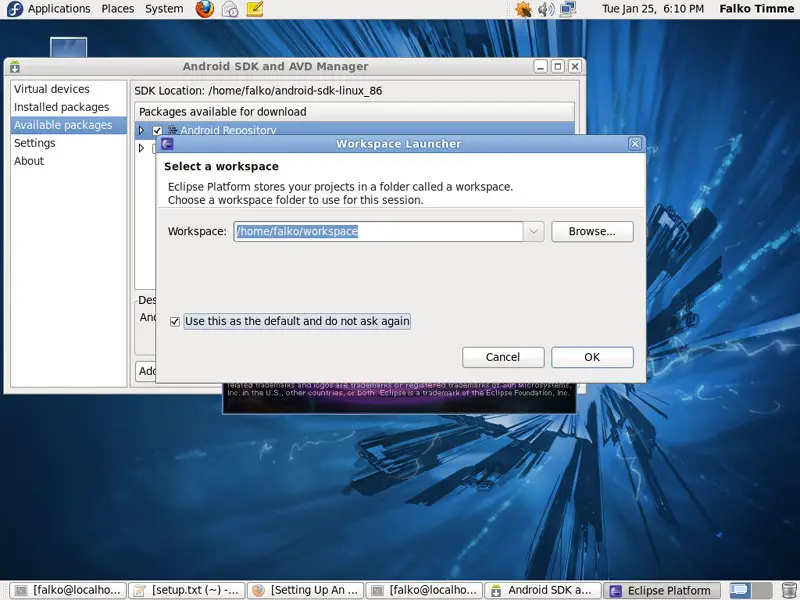Screen dimensions: 800x600
Task: Switch to Setting Up An... Firefox taskbar item
Action: [x=305, y=590]
